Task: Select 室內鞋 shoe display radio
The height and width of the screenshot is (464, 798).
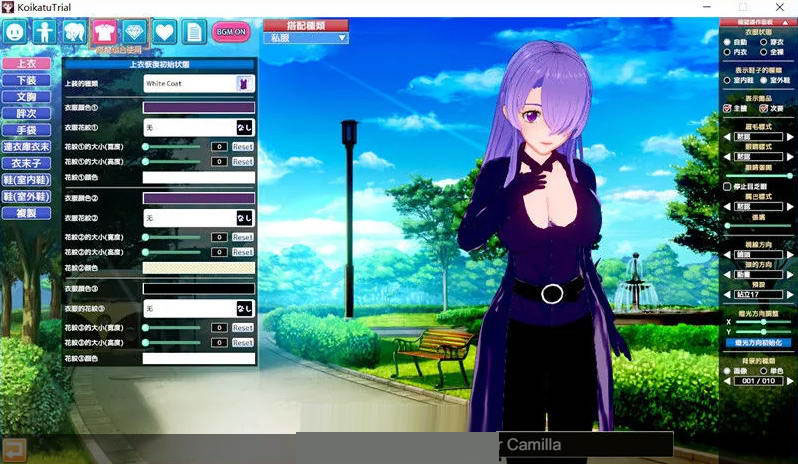Action: pos(727,80)
